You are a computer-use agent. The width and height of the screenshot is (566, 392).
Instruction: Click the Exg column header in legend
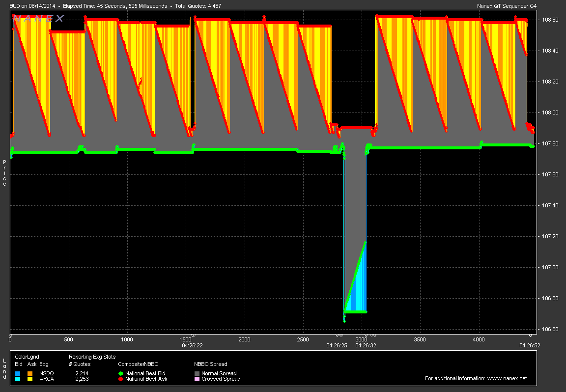(44, 364)
